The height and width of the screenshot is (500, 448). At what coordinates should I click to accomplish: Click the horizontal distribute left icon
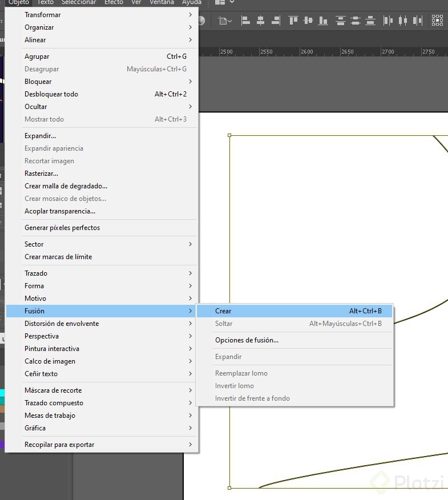388,21
